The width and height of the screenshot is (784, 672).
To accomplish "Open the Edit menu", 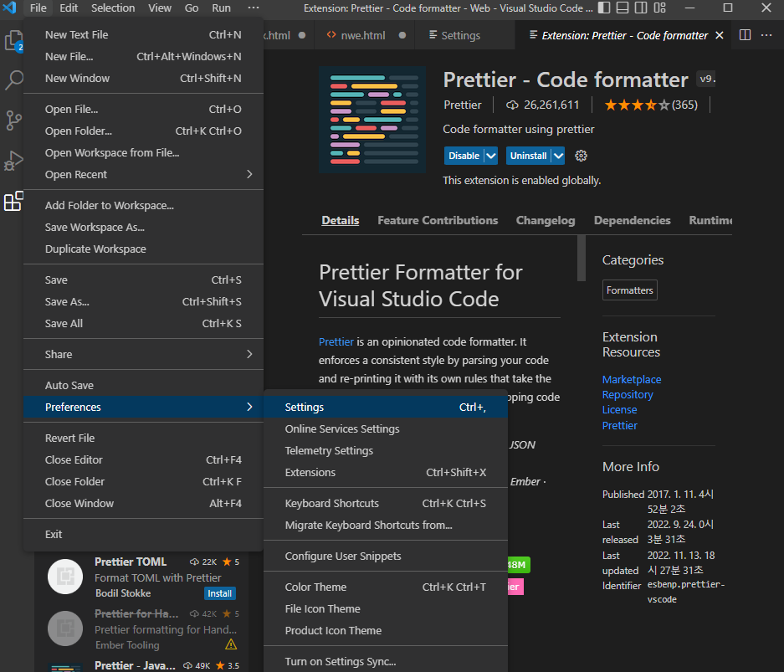I will click(x=69, y=8).
